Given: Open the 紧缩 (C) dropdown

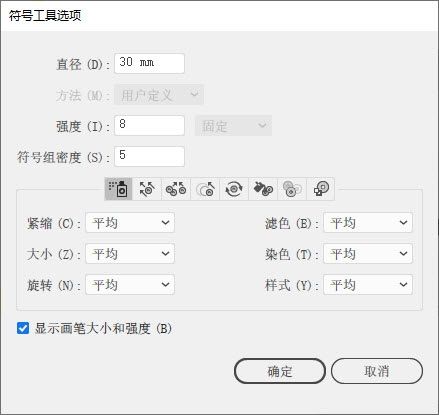Looking at the screenshot, I should tap(130, 223).
